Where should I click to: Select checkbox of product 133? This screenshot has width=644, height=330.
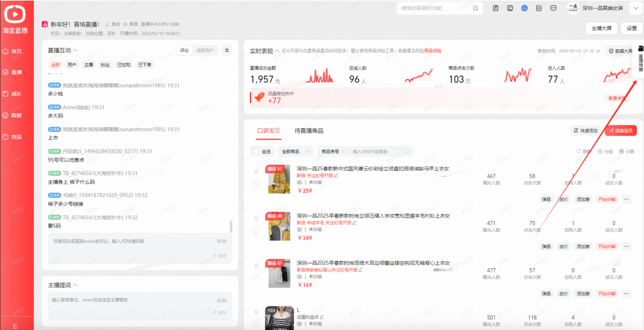[256, 325]
